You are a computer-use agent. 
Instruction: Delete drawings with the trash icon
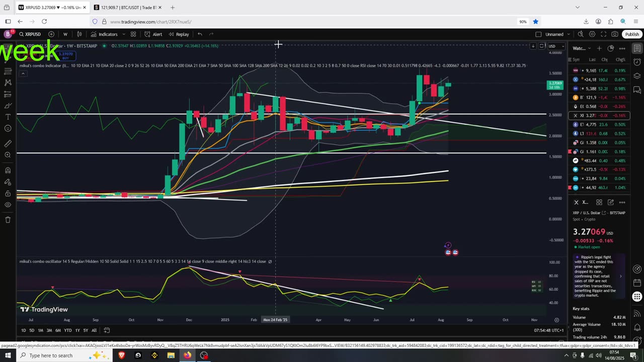[x=8, y=220]
